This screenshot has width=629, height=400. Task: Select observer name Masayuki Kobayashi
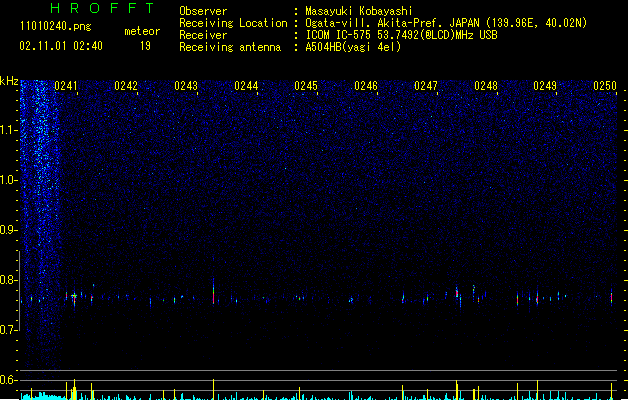(x=359, y=11)
